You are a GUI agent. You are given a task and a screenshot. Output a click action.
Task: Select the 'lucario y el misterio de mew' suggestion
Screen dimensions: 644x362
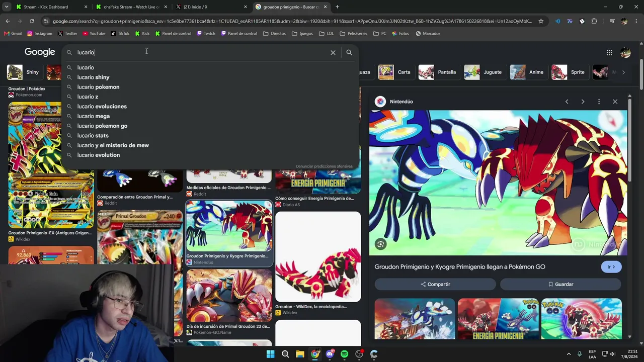pos(211,145)
